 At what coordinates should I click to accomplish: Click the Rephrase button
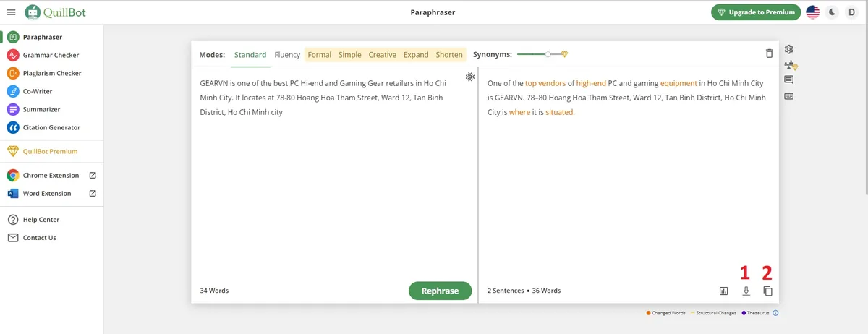pyautogui.click(x=440, y=291)
